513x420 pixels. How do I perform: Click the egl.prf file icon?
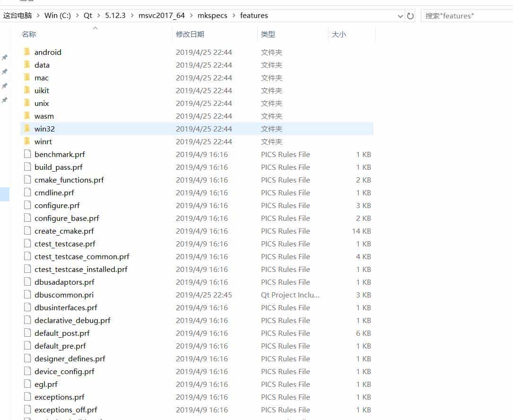pos(27,384)
